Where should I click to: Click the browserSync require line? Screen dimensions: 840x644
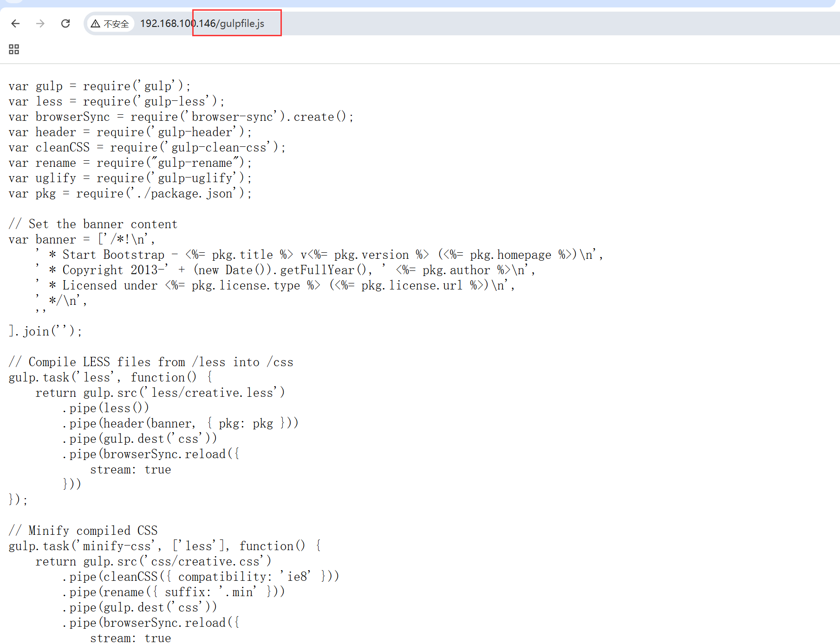tap(181, 117)
